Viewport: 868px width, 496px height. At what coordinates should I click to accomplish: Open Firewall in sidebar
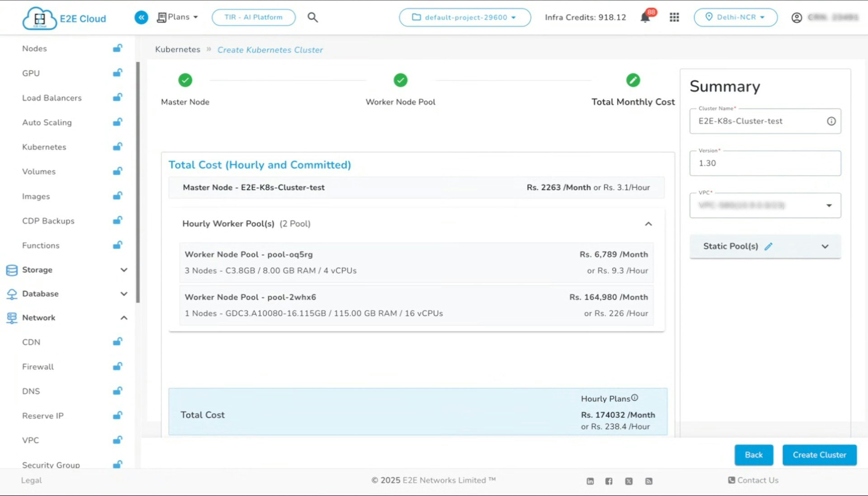(38, 367)
